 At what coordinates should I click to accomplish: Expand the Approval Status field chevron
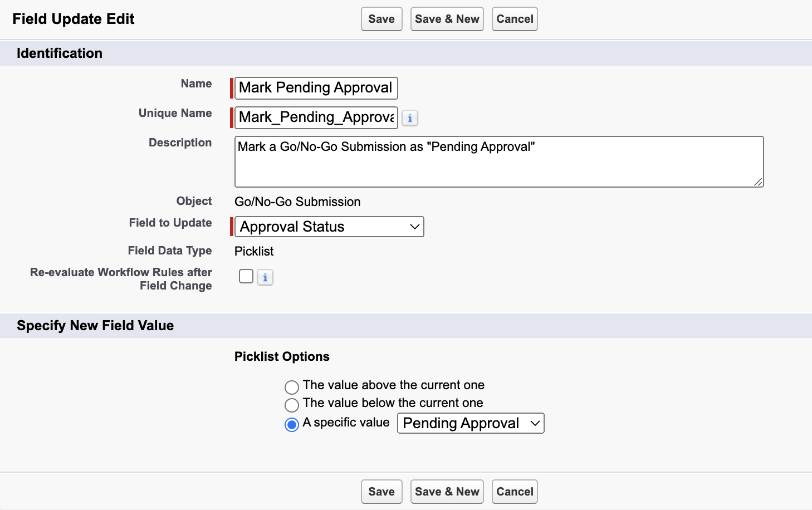pyautogui.click(x=414, y=227)
